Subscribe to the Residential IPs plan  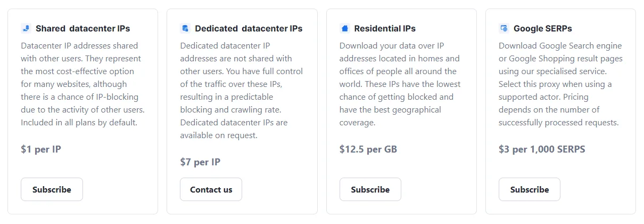tap(370, 189)
